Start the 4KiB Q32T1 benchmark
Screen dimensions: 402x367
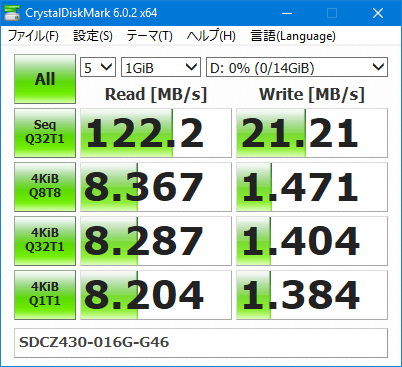[x=45, y=241]
